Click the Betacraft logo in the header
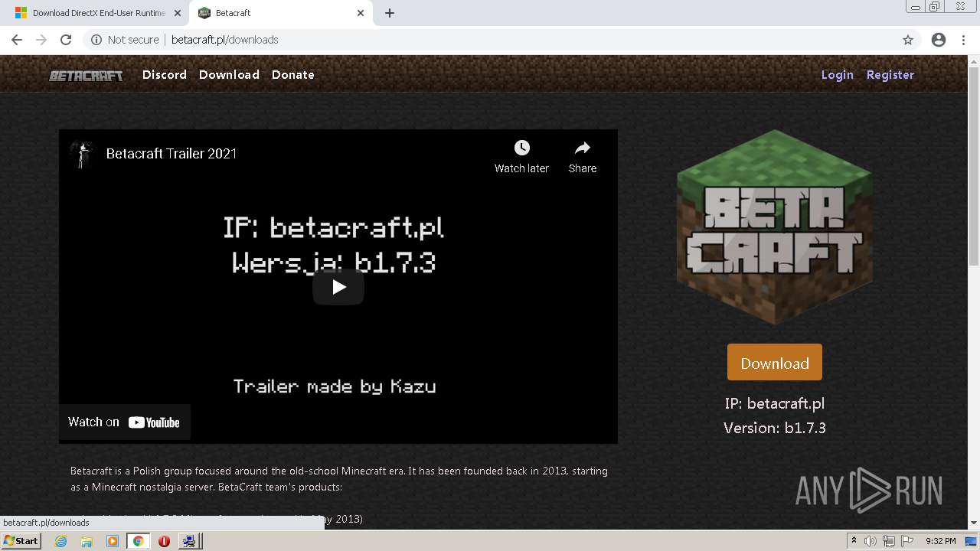Image resolution: width=980 pixels, height=551 pixels. point(86,75)
